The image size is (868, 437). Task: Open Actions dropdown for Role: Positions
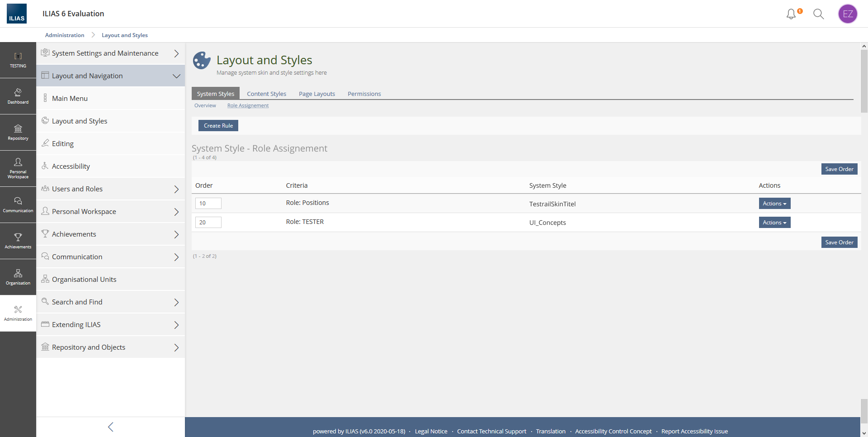click(x=774, y=204)
